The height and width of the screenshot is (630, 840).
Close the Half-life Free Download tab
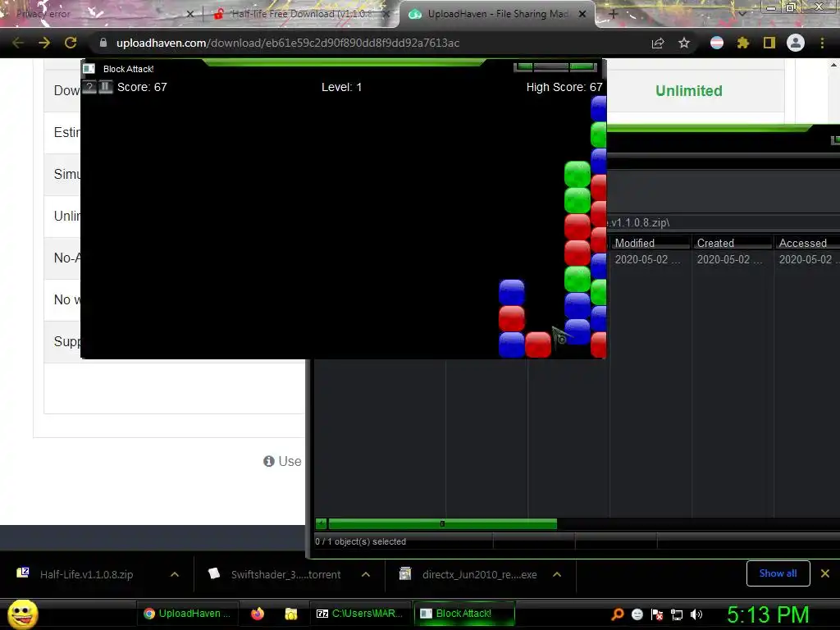[x=387, y=14]
